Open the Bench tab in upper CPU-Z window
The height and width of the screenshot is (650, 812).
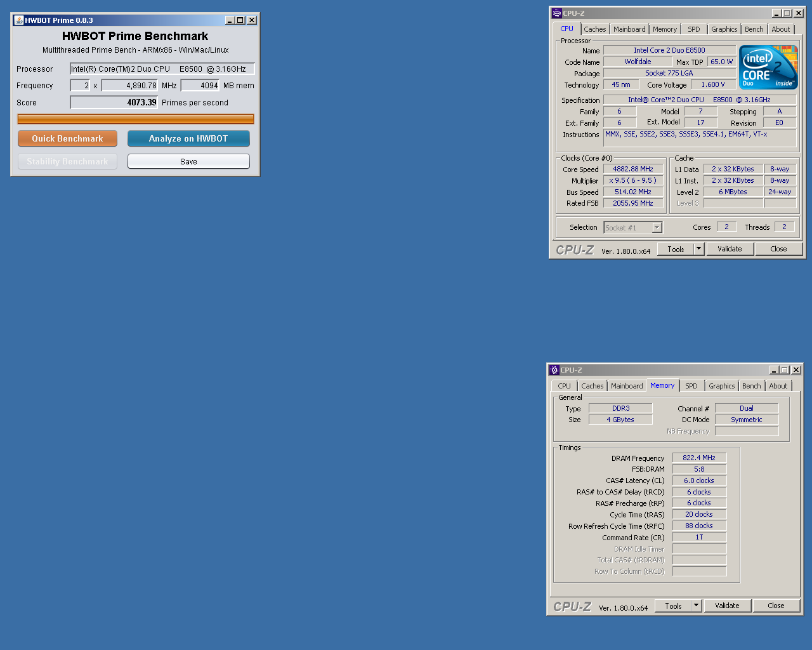coord(754,29)
